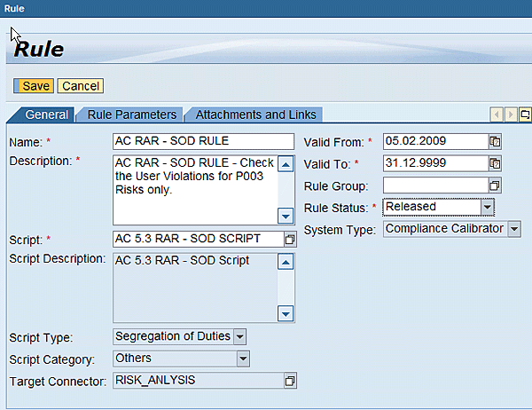Expand the Script Type dropdown

[x=240, y=337]
